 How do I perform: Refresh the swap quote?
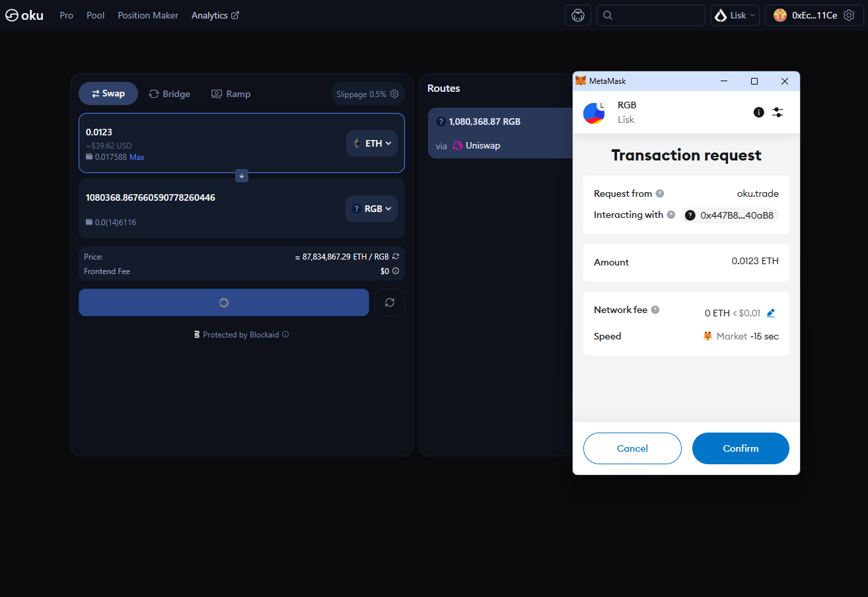pyautogui.click(x=390, y=302)
